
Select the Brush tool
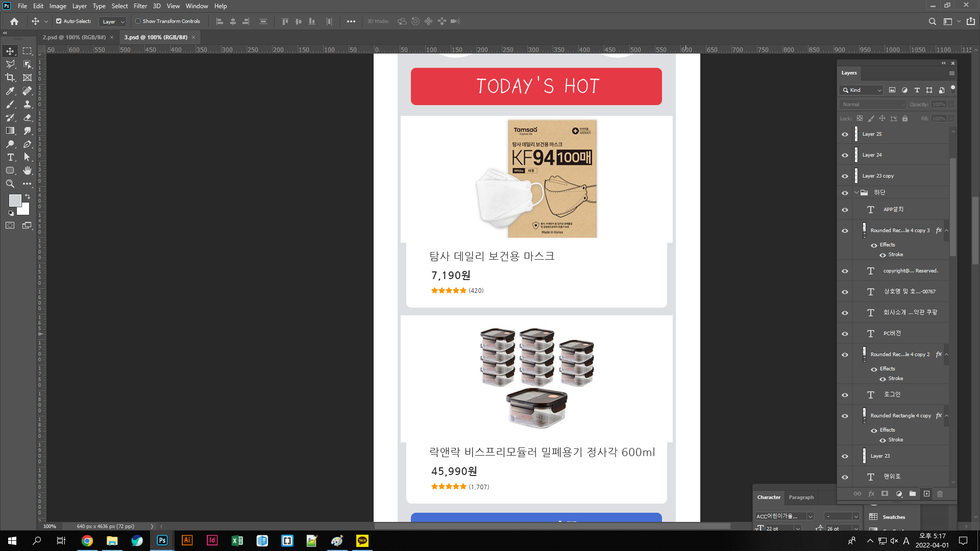tap(10, 104)
